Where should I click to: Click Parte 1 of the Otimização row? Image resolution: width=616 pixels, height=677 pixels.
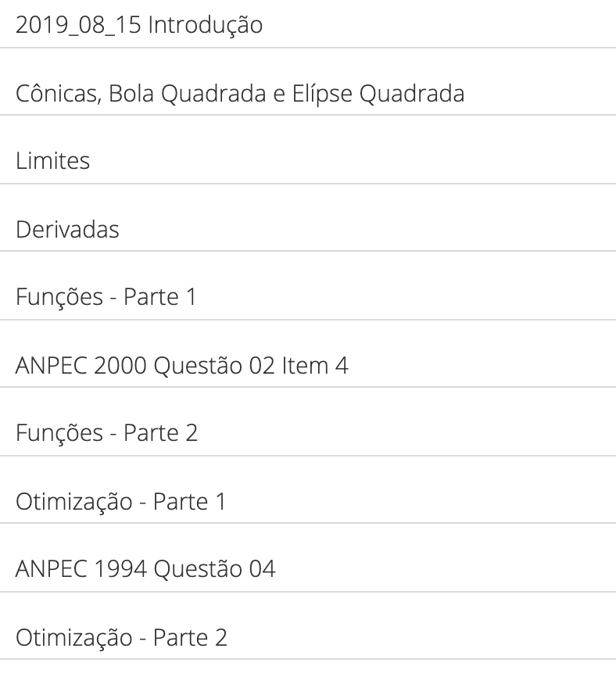[189, 501]
